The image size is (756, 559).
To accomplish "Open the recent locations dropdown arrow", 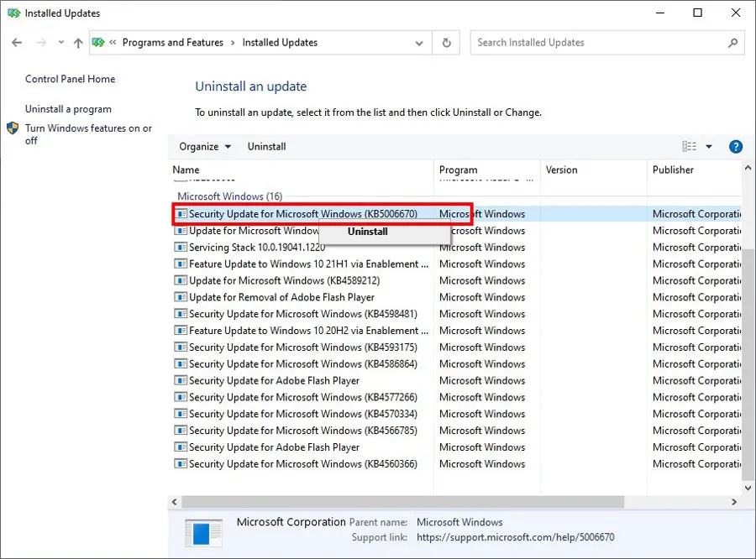I will point(61,43).
